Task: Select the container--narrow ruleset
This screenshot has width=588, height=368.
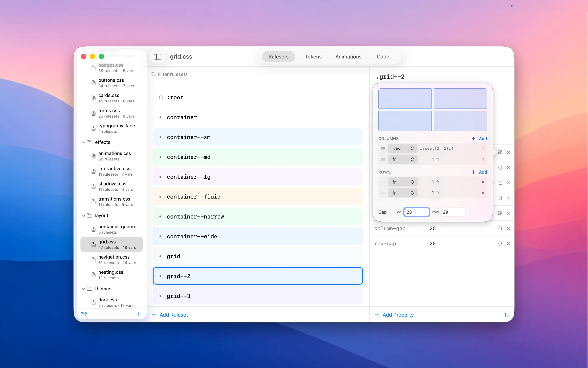Action: click(x=258, y=216)
